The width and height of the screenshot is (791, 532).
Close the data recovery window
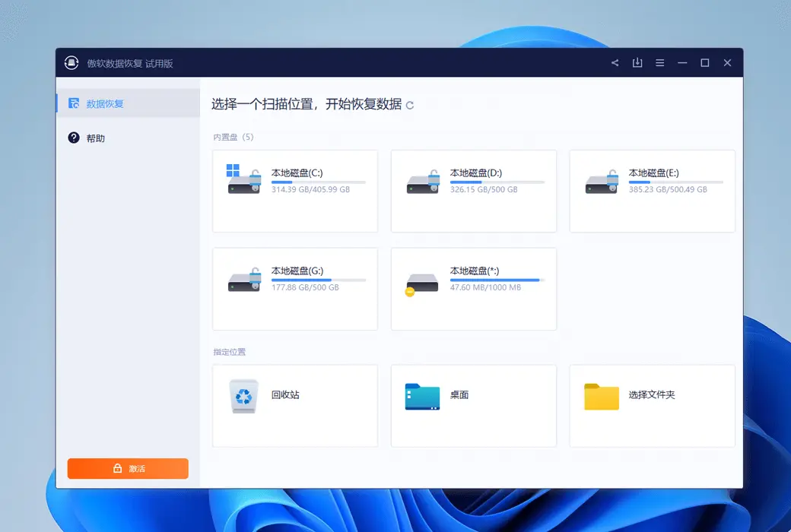click(727, 62)
